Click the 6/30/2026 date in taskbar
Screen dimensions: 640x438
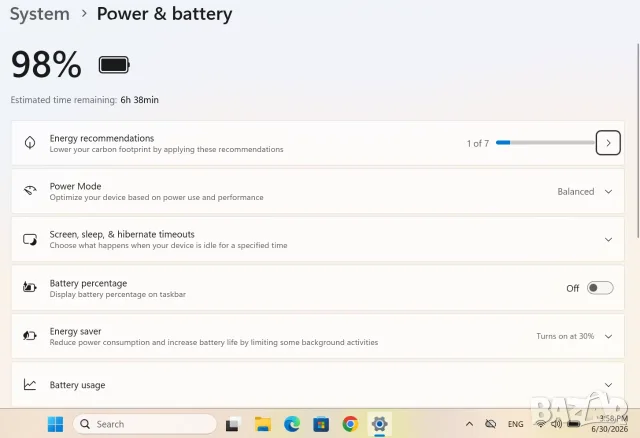click(x=609, y=429)
